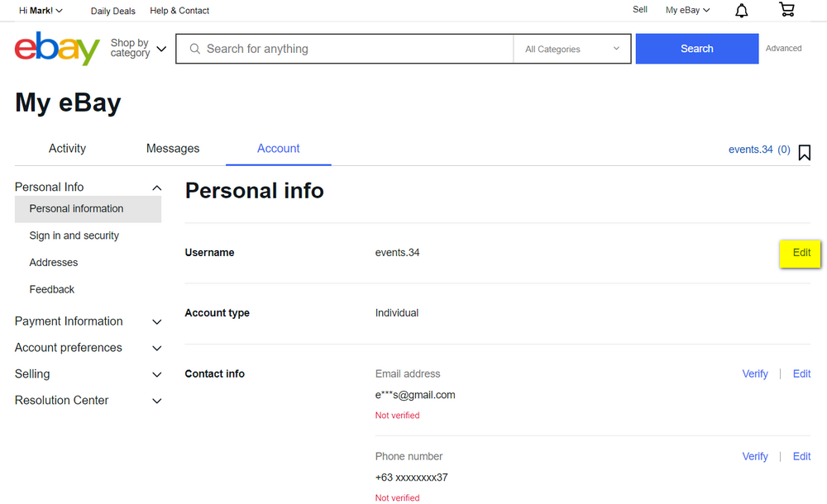Select the Account tab
The width and height of the screenshot is (827, 504).
[279, 149]
